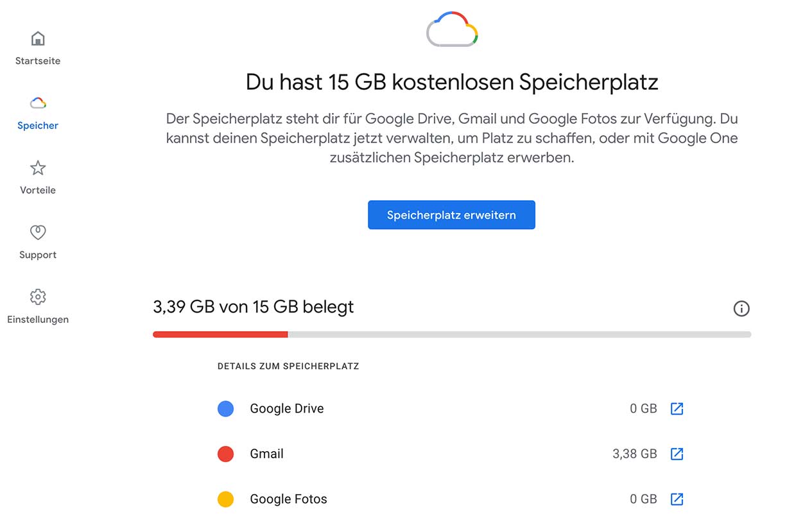The width and height of the screenshot is (796, 532).
Task: Open Google Drive external link icon
Action: (677, 409)
